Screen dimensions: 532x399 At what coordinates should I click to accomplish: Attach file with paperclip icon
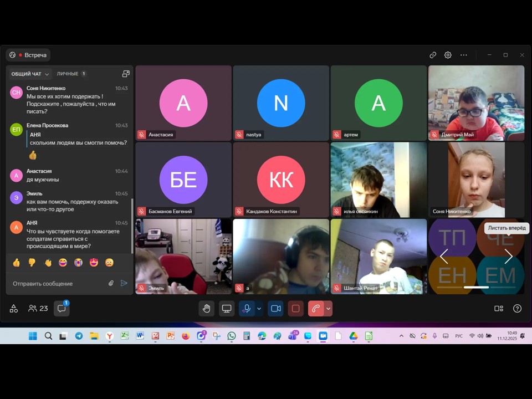[x=111, y=283]
